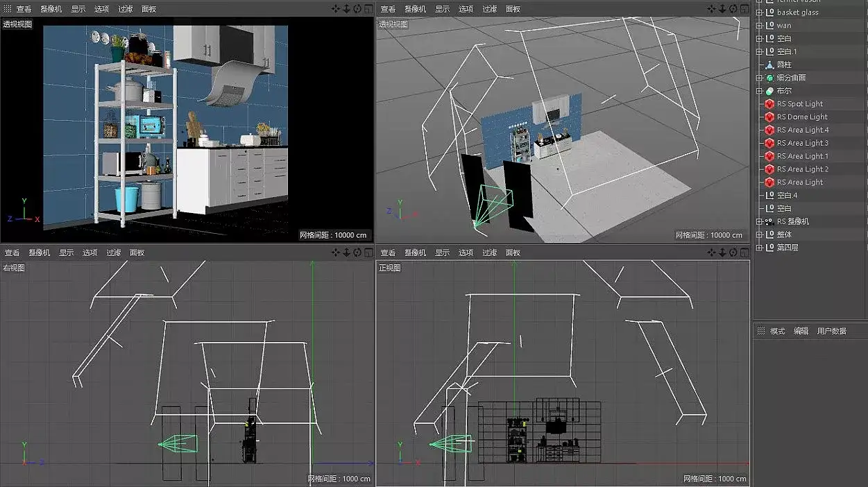
Task: Click the pan view icon in the top-left viewport
Action: tap(336, 9)
